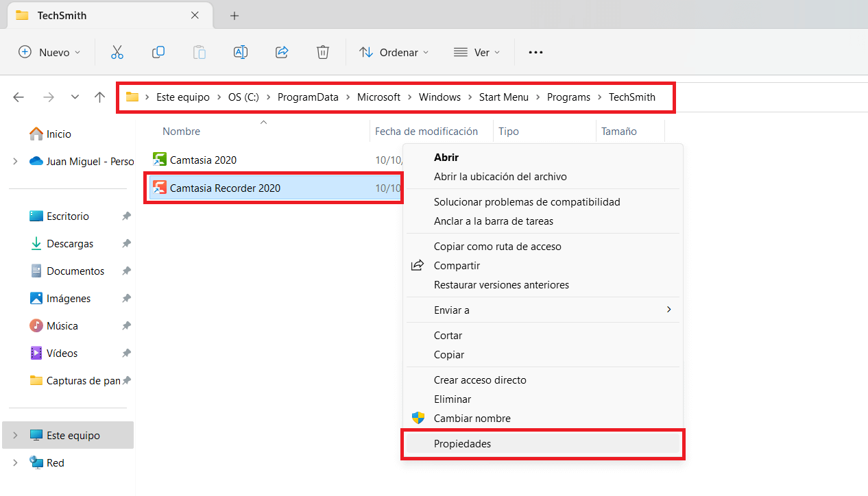
Task: Select 'Microsoft' in address breadcrumb
Action: tap(378, 97)
